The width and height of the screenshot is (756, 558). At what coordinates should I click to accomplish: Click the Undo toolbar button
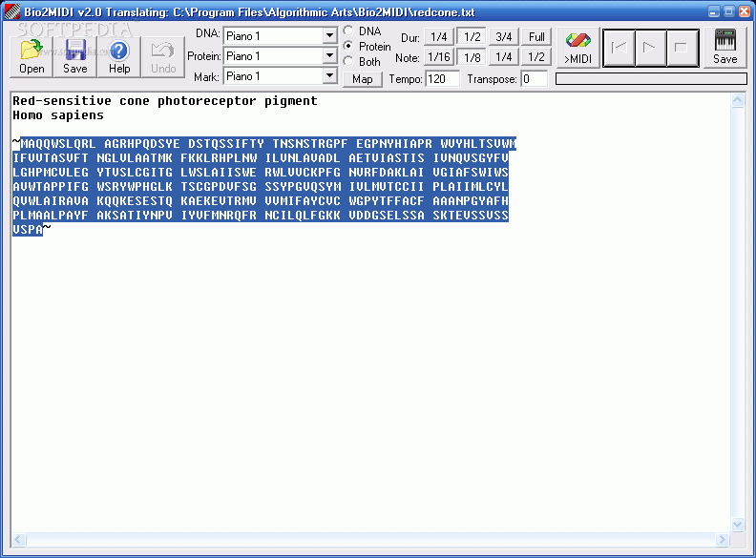(x=163, y=56)
